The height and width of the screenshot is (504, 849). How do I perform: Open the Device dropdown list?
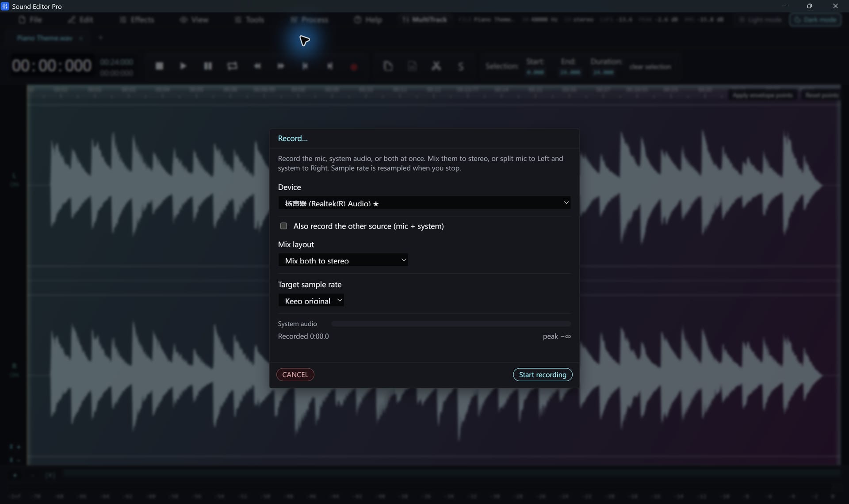point(424,202)
